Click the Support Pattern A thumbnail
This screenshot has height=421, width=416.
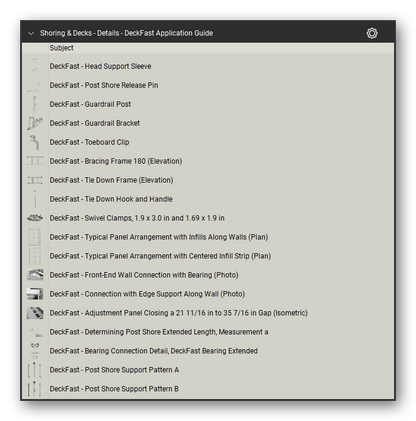(35, 370)
